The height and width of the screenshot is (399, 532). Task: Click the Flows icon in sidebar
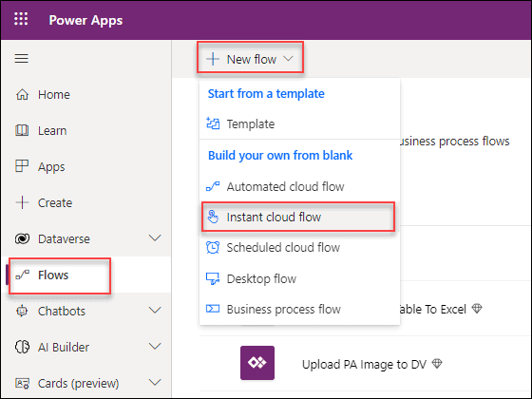pyautogui.click(x=23, y=275)
